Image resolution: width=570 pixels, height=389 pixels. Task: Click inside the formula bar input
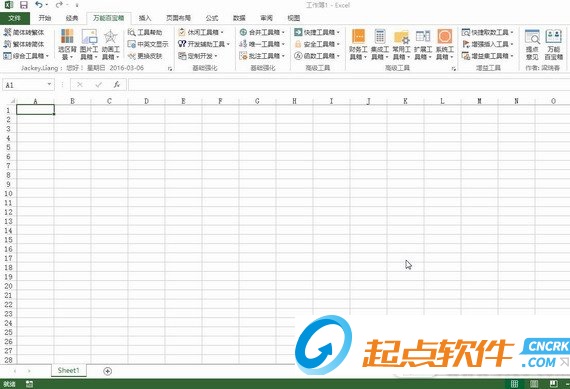tap(349, 85)
